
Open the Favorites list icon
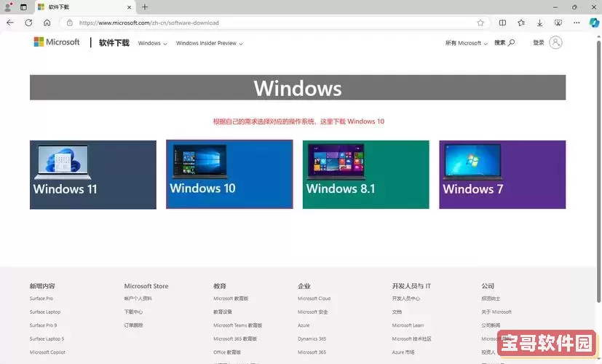point(521,23)
